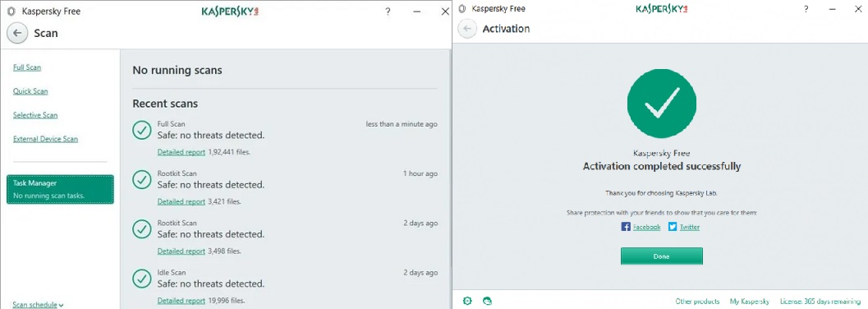
Task: Close the Scan window
Action: [445, 11]
